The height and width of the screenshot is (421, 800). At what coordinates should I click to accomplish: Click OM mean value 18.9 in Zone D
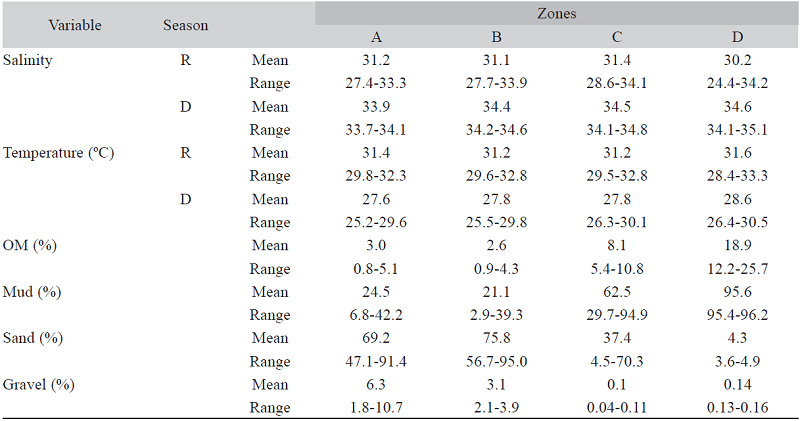coord(737,246)
